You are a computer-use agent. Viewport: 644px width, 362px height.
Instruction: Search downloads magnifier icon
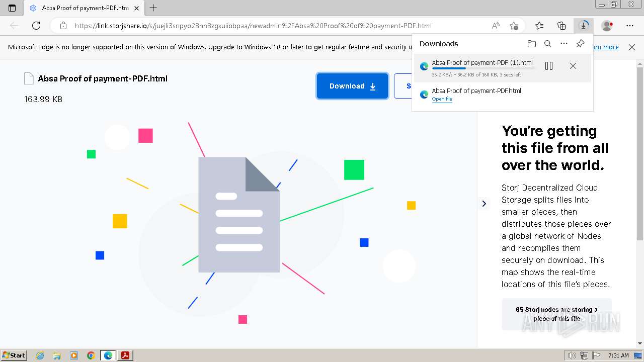pyautogui.click(x=548, y=44)
